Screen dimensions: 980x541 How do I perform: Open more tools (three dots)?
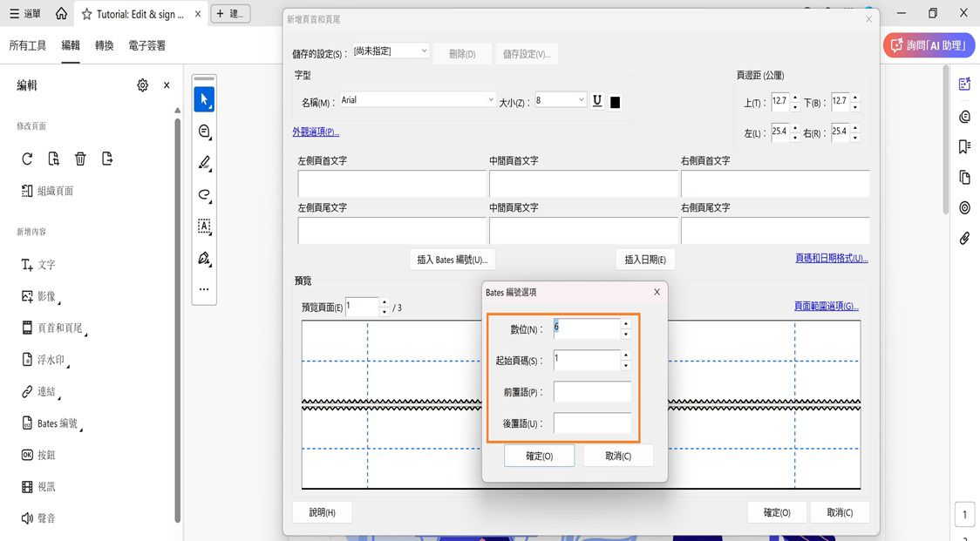click(204, 289)
